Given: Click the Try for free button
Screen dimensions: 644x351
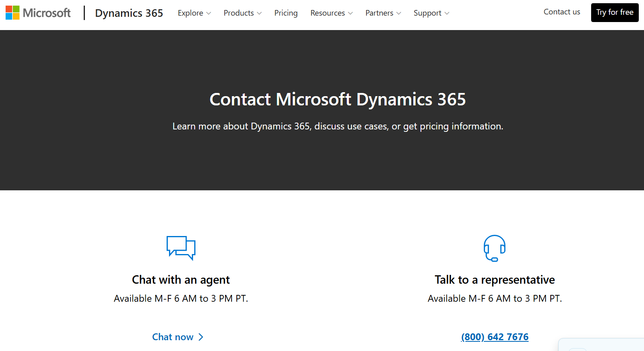Looking at the screenshot, I should click(615, 12).
